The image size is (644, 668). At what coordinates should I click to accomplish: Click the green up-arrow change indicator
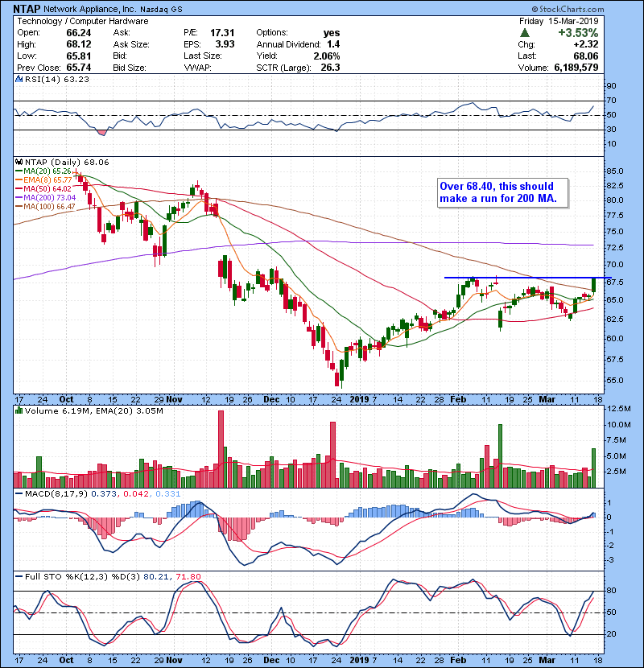[x=525, y=32]
